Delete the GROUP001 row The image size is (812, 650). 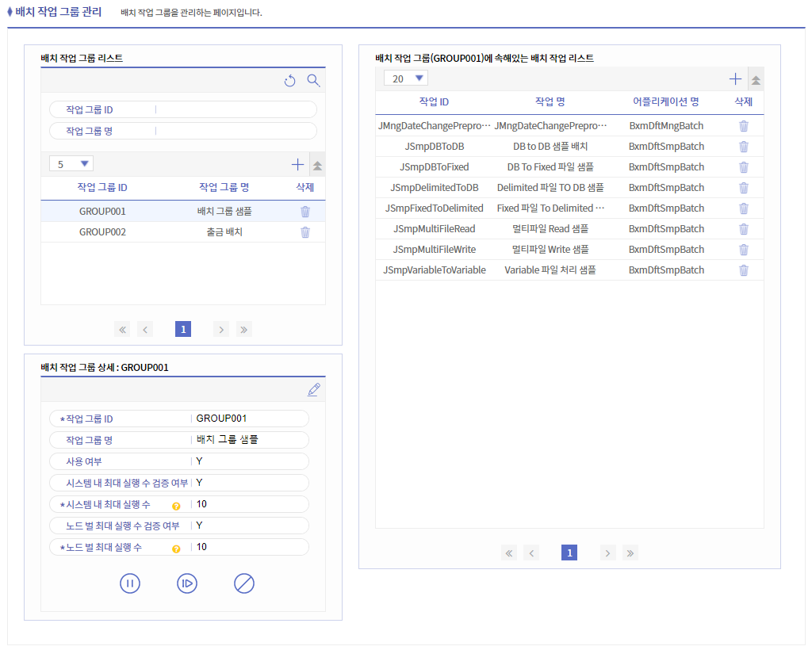tap(305, 211)
